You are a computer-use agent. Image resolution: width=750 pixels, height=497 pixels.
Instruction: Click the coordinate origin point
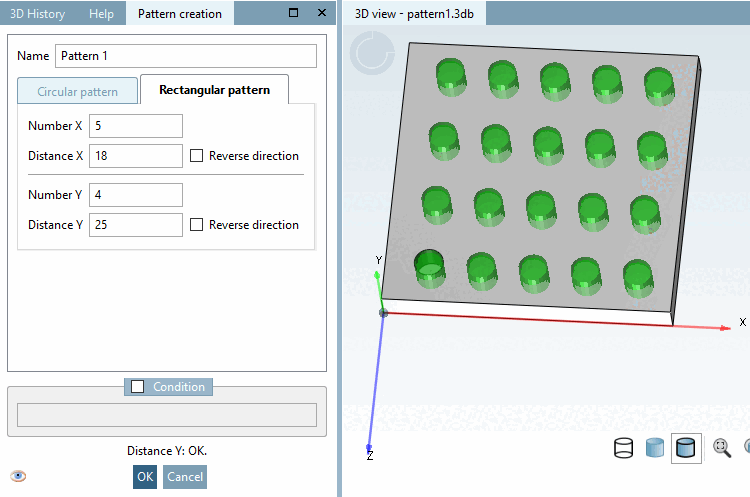(x=383, y=313)
